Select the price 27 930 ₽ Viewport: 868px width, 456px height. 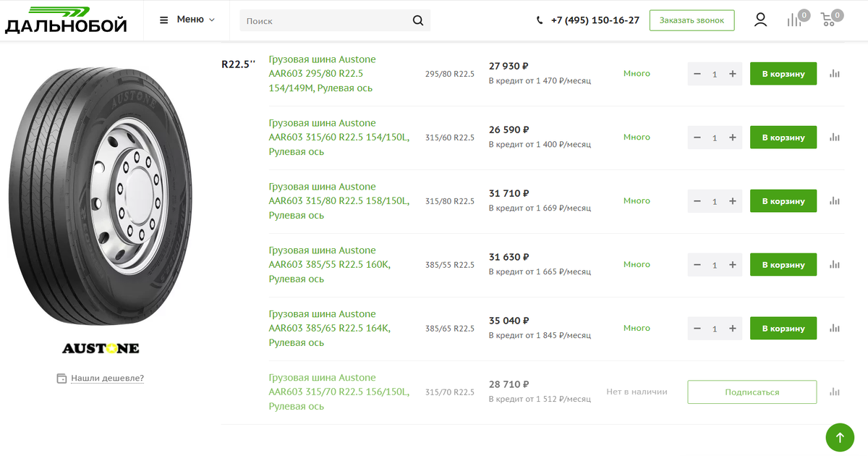[509, 67]
